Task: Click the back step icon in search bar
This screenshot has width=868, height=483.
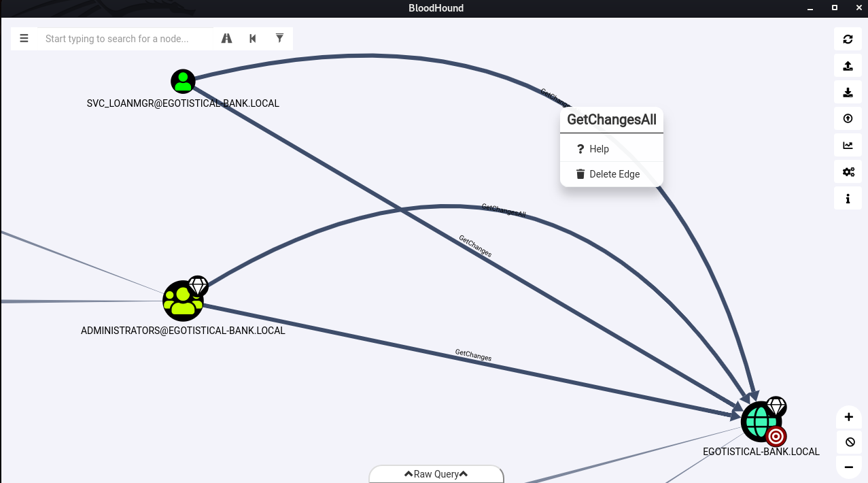Action: coord(253,39)
